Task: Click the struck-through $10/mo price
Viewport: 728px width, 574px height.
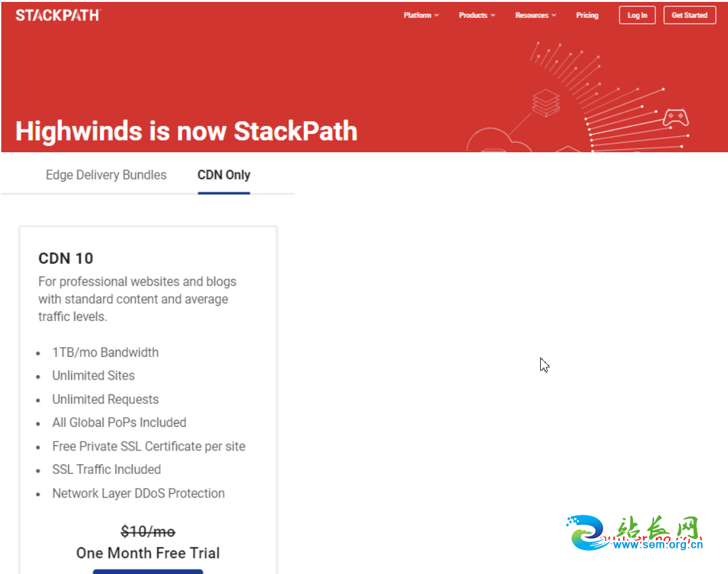Action: coord(148,531)
